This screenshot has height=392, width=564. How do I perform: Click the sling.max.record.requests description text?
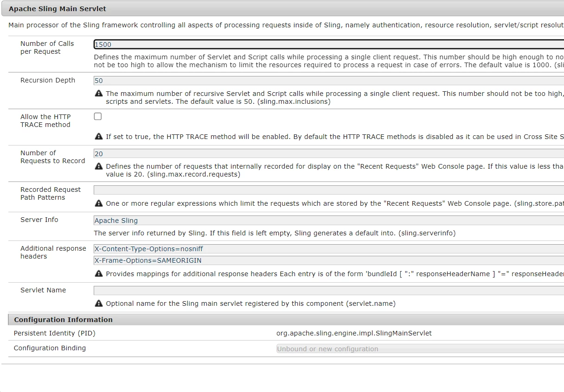(x=335, y=170)
